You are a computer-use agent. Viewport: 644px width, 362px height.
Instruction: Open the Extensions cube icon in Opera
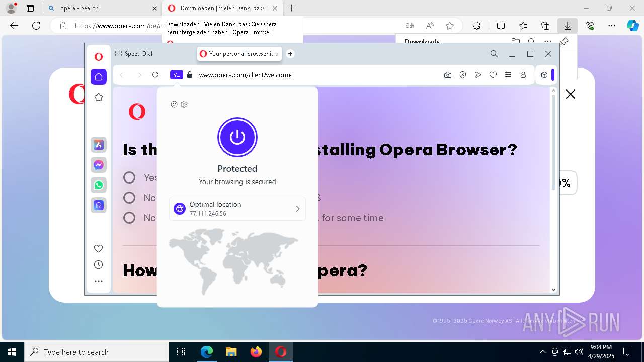click(x=544, y=75)
